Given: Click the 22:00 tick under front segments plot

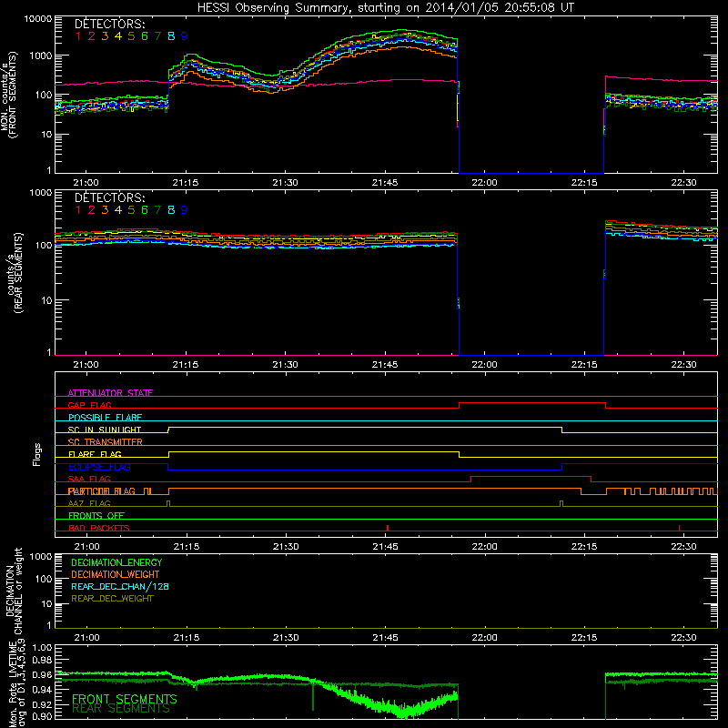Looking at the screenshot, I should [x=484, y=183].
